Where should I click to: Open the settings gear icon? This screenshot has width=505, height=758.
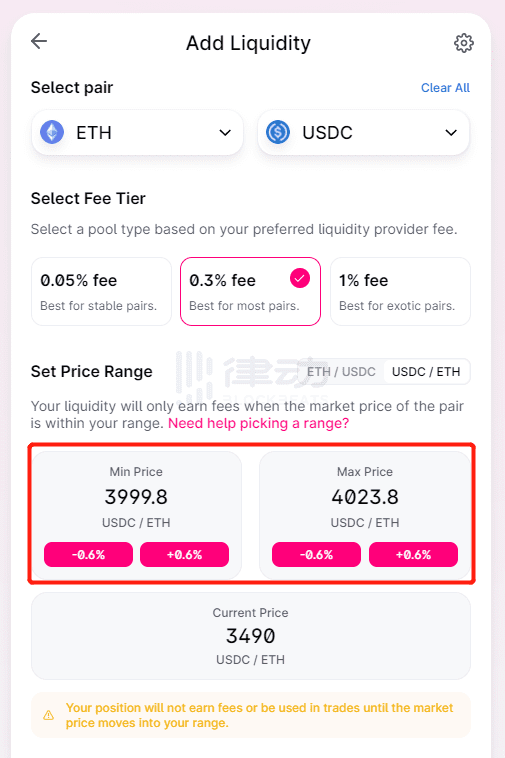(463, 43)
